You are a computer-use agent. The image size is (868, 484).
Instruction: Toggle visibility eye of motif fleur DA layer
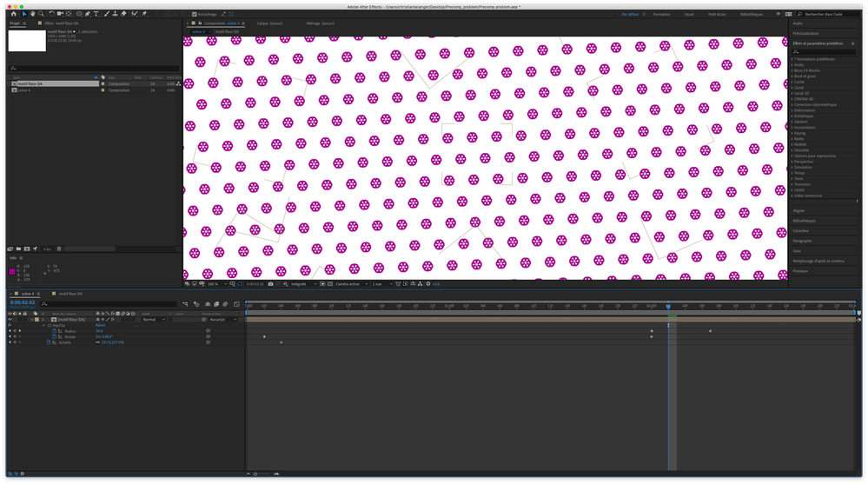[x=10, y=320]
